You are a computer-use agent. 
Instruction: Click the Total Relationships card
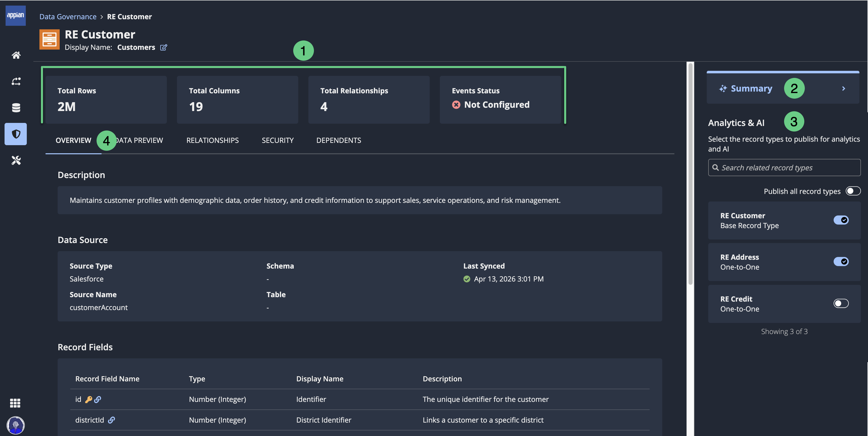coord(369,99)
